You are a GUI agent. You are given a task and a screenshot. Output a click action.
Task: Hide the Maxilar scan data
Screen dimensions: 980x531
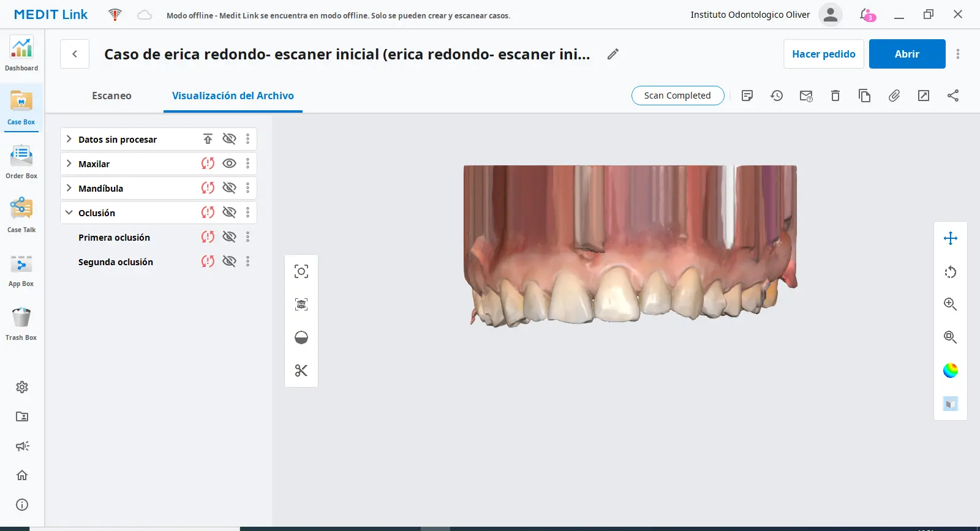(x=229, y=164)
